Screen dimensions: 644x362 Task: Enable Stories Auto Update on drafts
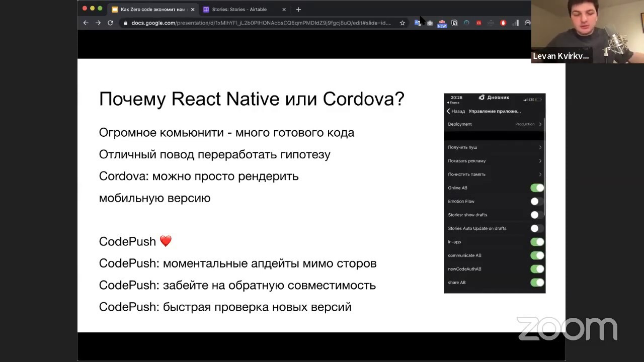tap(537, 228)
